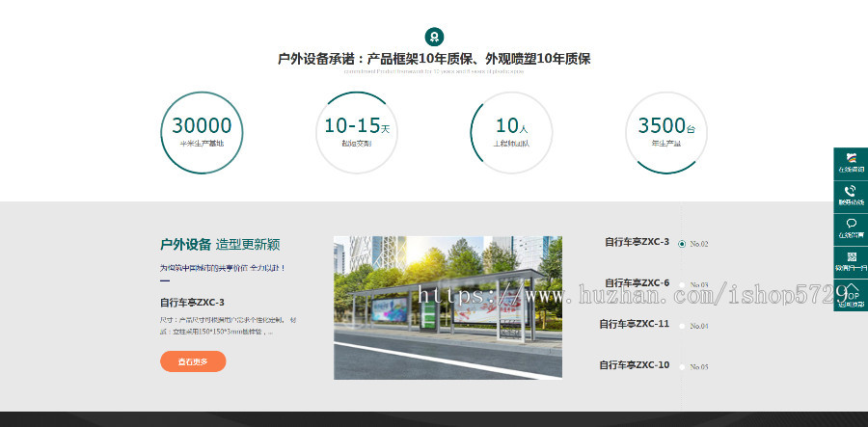868x427 pixels.
Task: Open 自行车亭ZXC-11 in the right list
Action: [x=634, y=324]
